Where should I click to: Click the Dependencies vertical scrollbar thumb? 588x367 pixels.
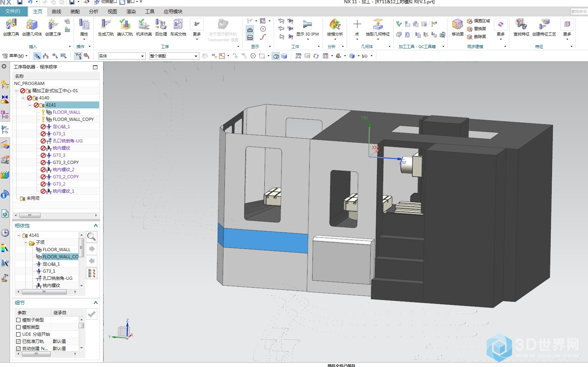(82, 248)
